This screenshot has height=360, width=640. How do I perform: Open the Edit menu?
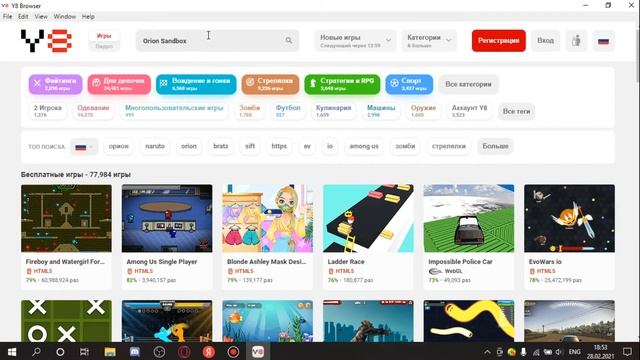click(x=23, y=16)
